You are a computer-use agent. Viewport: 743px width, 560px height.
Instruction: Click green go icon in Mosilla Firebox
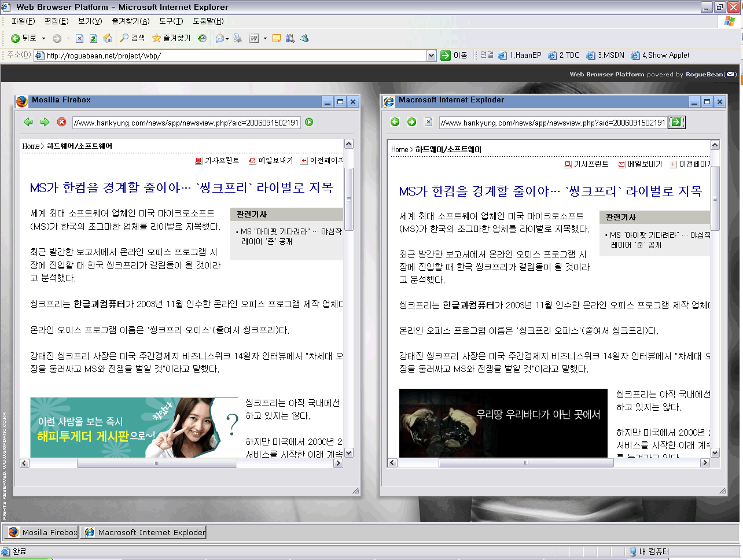(x=309, y=122)
